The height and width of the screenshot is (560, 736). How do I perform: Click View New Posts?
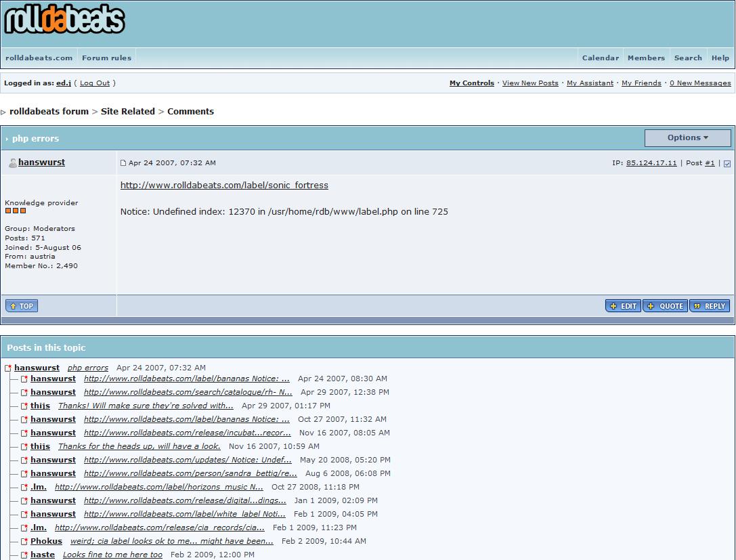[530, 83]
